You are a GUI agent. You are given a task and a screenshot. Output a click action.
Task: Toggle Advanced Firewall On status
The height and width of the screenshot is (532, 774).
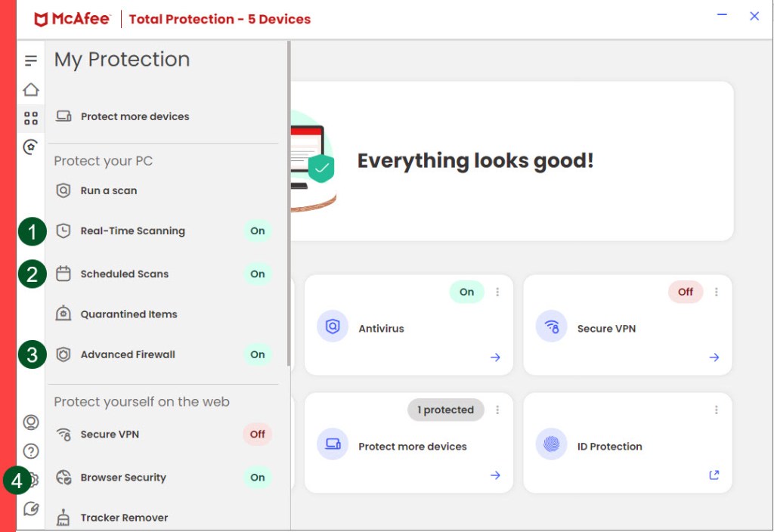[x=258, y=354]
